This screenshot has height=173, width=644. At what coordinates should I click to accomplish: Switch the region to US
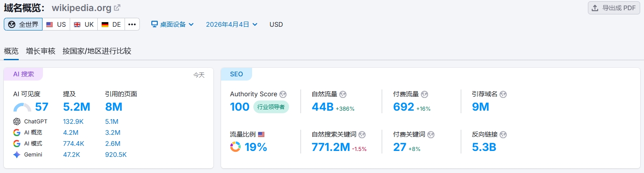[56, 24]
